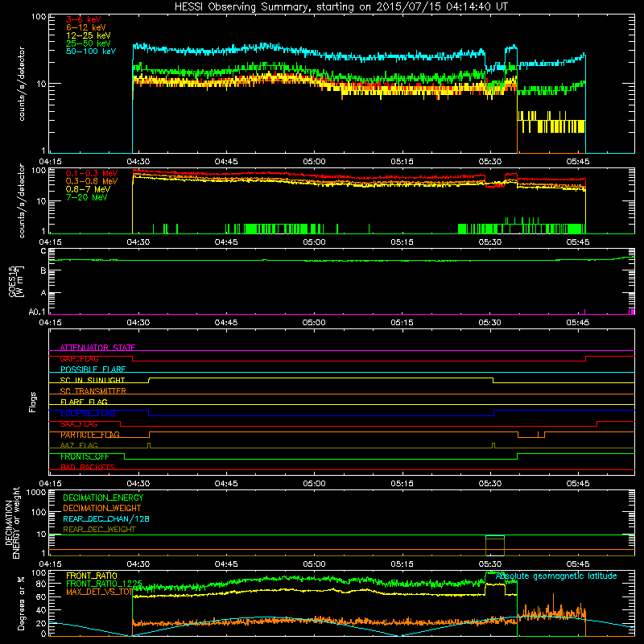This screenshot has width=644, height=644.
Task: Select the '25-50 keV' legend label
Action: pos(89,43)
